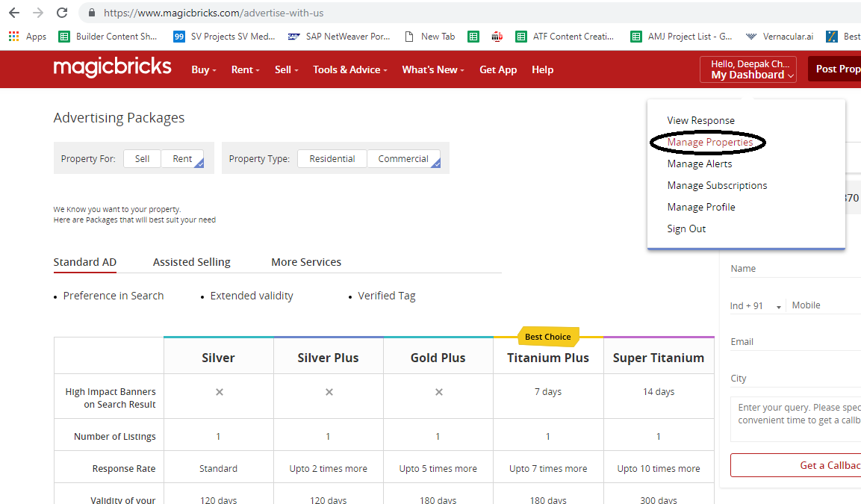This screenshot has height=504, width=861.
Task: Click the site lock icon in address bar
Action: (x=92, y=13)
